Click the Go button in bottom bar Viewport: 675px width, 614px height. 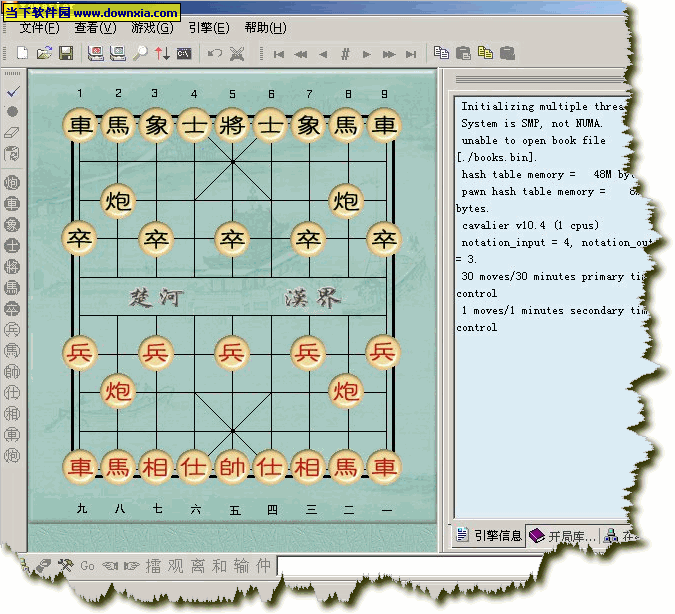(x=87, y=566)
